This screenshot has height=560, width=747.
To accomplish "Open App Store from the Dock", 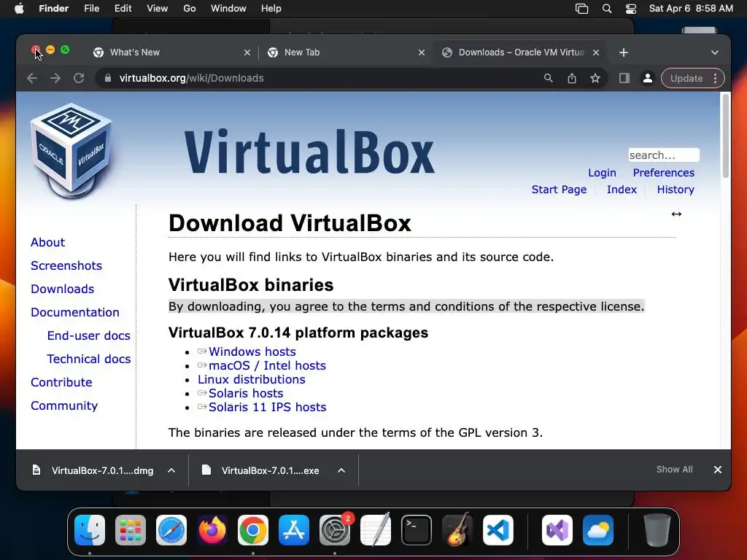I will [x=294, y=530].
